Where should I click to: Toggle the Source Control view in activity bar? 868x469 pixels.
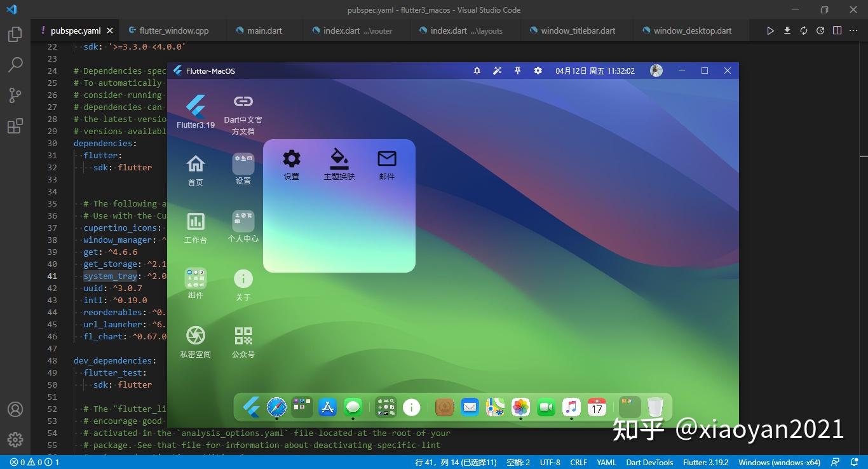pos(15,95)
